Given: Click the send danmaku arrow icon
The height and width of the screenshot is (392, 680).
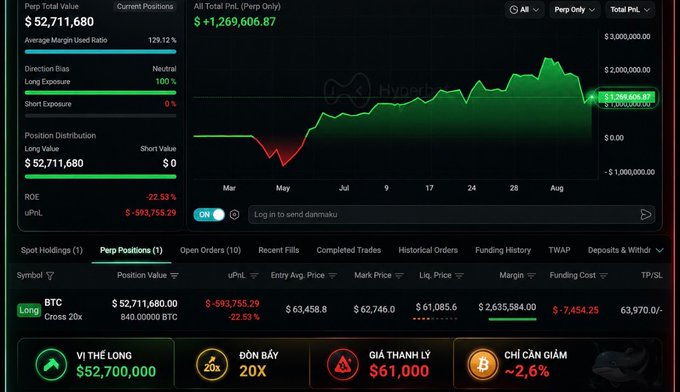Looking at the screenshot, I should [645, 215].
